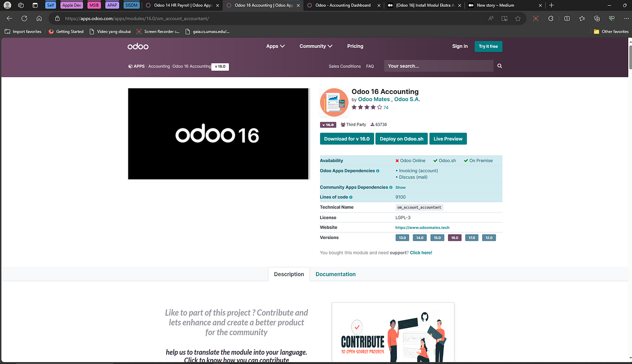The width and height of the screenshot is (632, 364).
Task: Expand the MSIB tab group
Action: coord(94,5)
